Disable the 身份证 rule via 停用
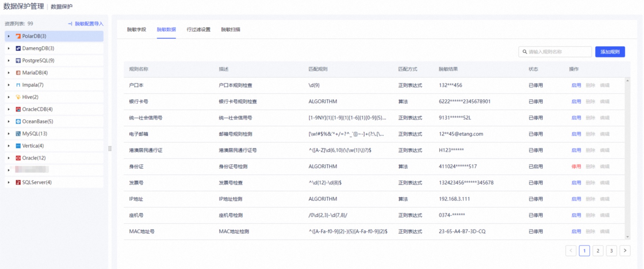The image size is (644, 269). point(576,166)
